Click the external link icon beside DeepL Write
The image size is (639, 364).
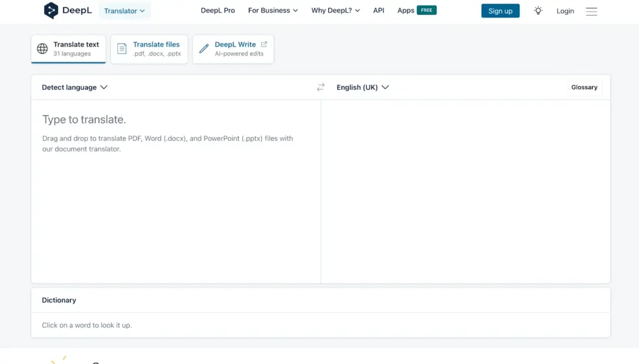[x=264, y=44]
